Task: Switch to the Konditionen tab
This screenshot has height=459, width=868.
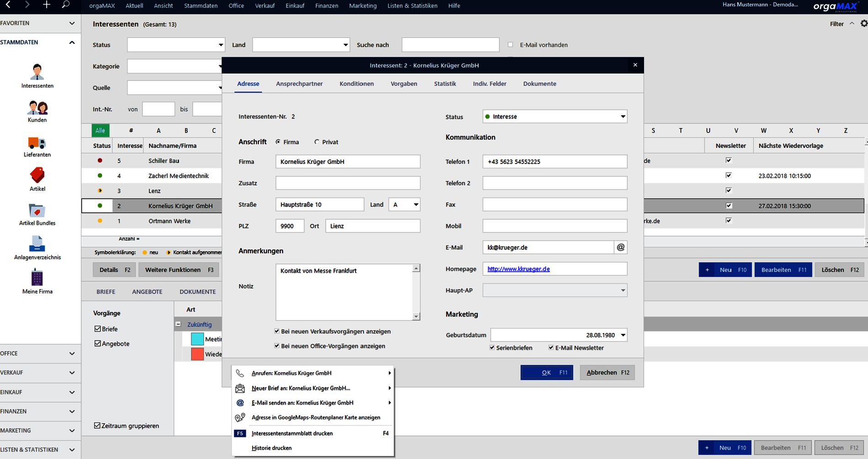Action: click(x=356, y=84)
